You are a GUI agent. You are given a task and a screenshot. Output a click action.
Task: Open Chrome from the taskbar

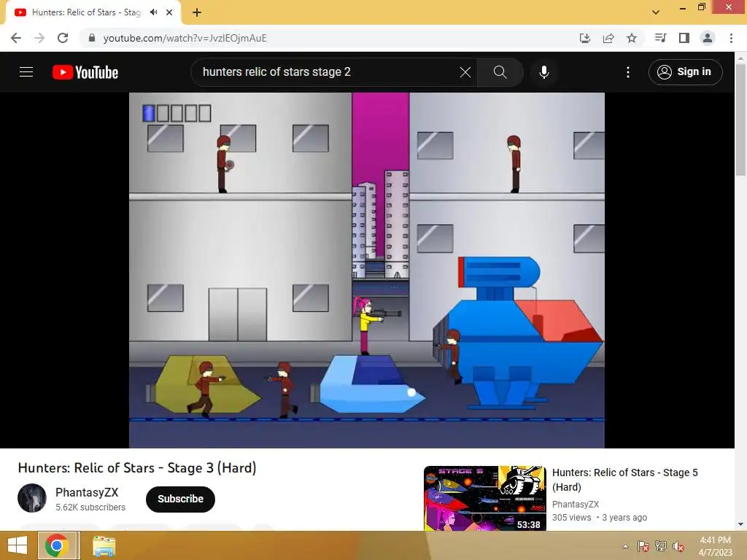click(x=57, y=545)
